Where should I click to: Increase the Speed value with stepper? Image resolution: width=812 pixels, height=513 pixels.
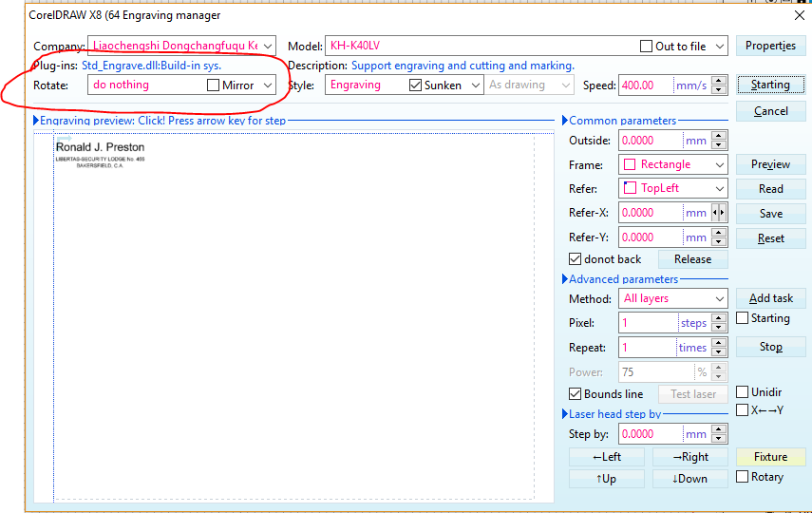719,81
